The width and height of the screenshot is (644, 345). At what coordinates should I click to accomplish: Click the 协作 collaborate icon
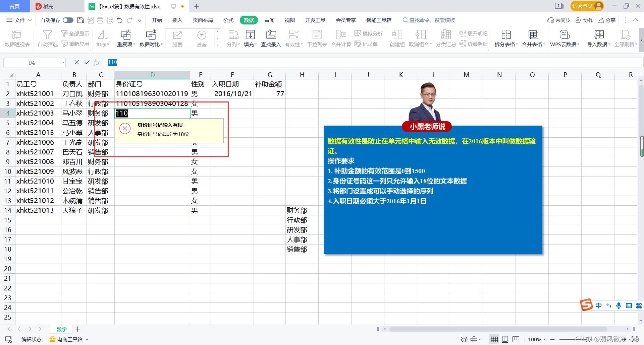(x=584, y=20)
